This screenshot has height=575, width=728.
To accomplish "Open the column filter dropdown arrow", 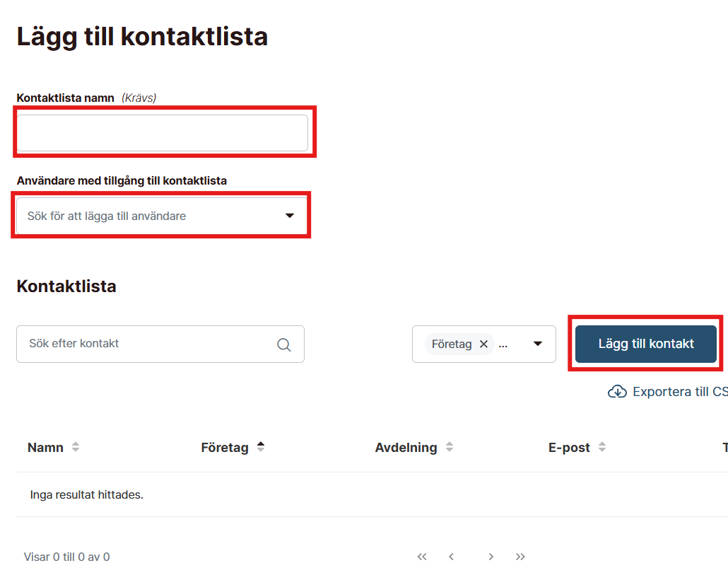I will point(538,344).
